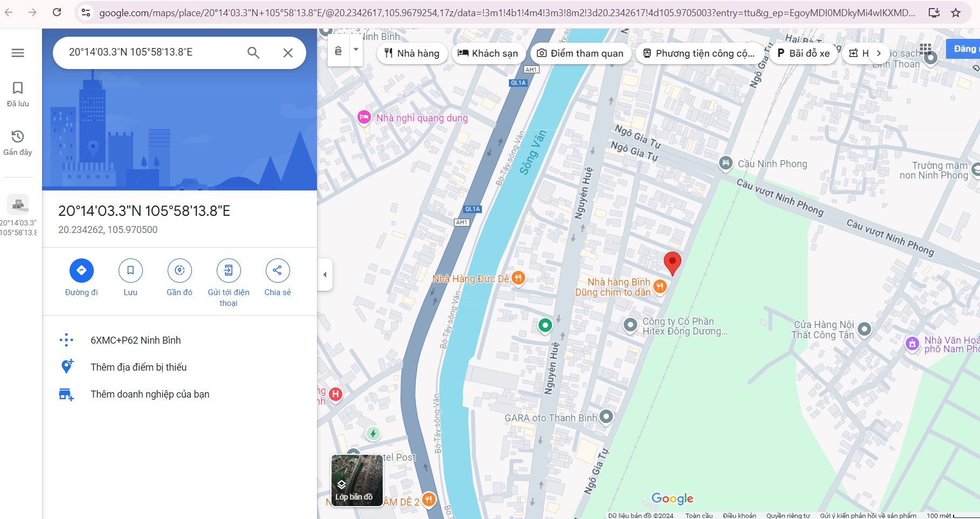Click the red dropped location pin

click(672, 263)
